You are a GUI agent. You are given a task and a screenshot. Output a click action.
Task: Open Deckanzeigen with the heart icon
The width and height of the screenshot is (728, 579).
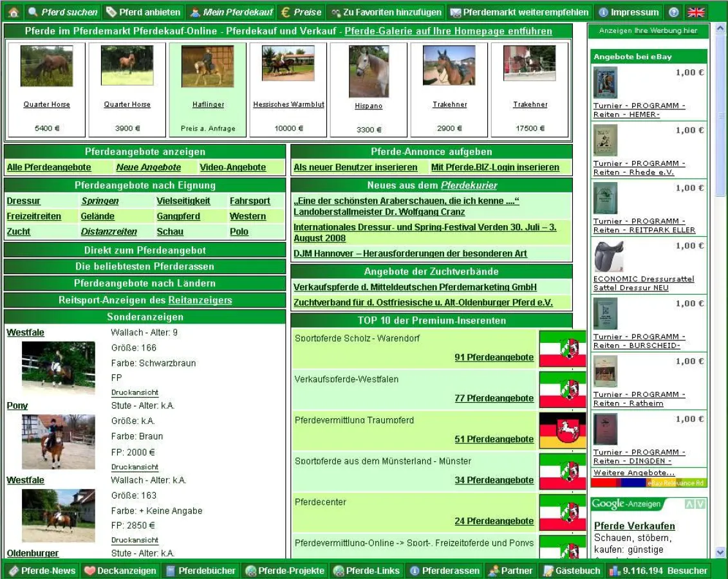[120, 571]
